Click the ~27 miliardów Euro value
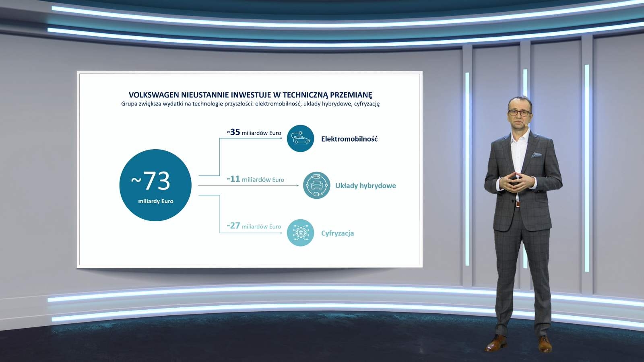The height and width of the screenshot is (362, 644). click(x=254, y=226)
